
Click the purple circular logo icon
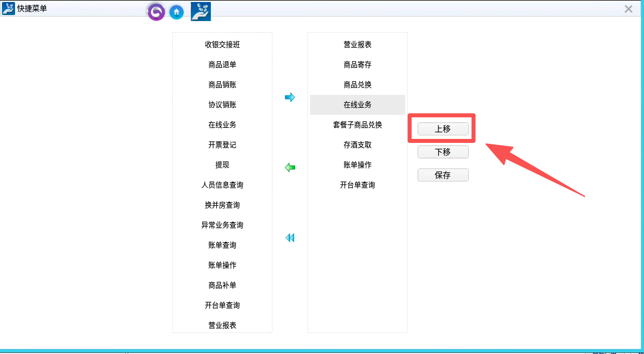(x=156, y=12)
